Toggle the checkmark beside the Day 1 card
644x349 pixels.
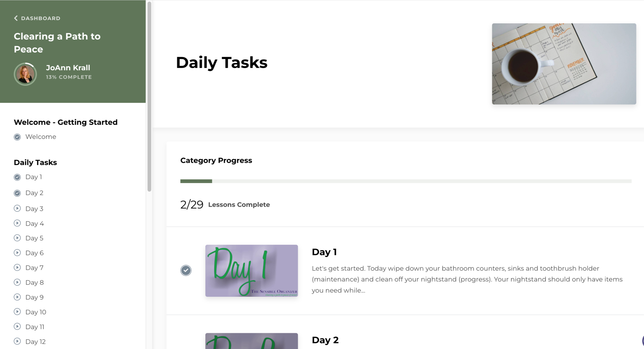pyautogui.click(x=186, y=270)
